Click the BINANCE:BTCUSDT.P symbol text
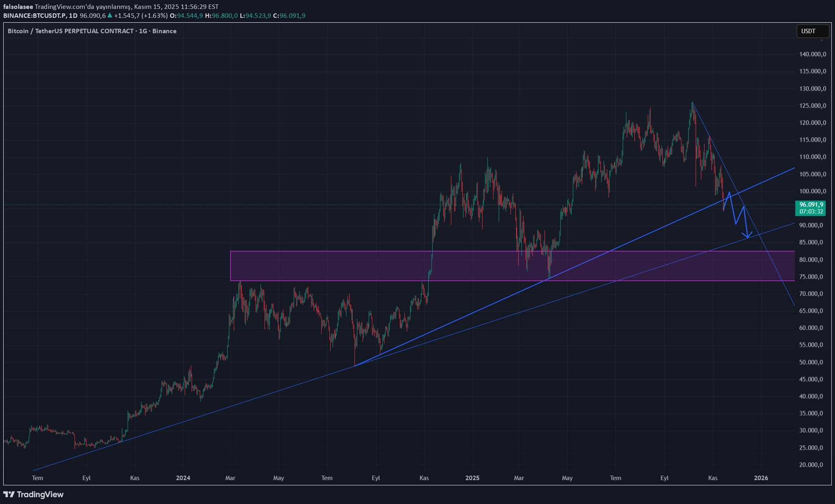Viewport: 835px width, 504px height. click(34, 15)
